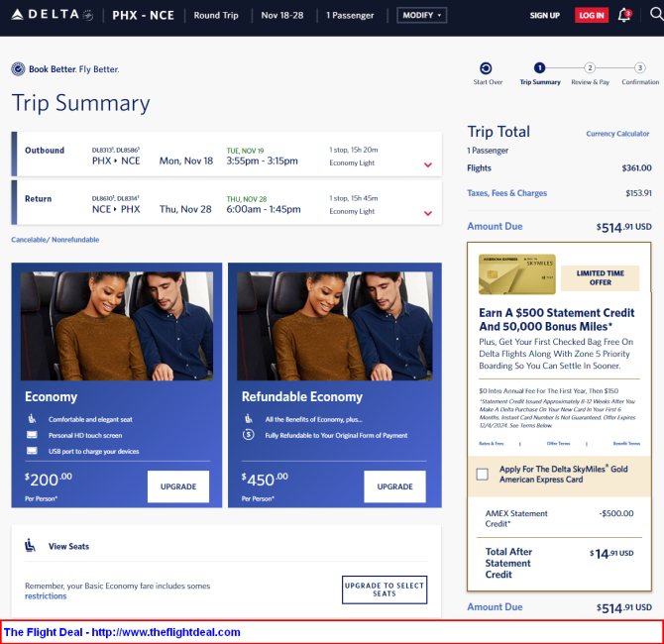664x644 pixels.
Task: Click the AMEX Statement Credit label
Action: 516,518
